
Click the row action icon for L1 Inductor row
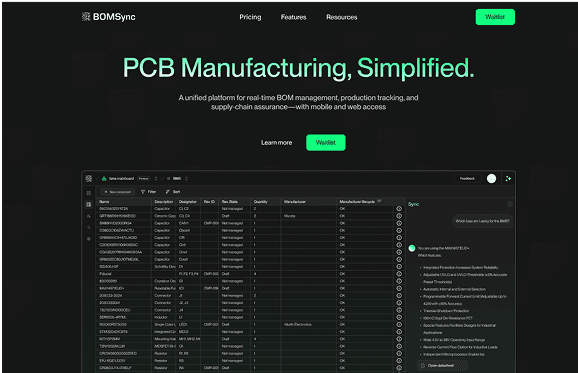(399, 317)
